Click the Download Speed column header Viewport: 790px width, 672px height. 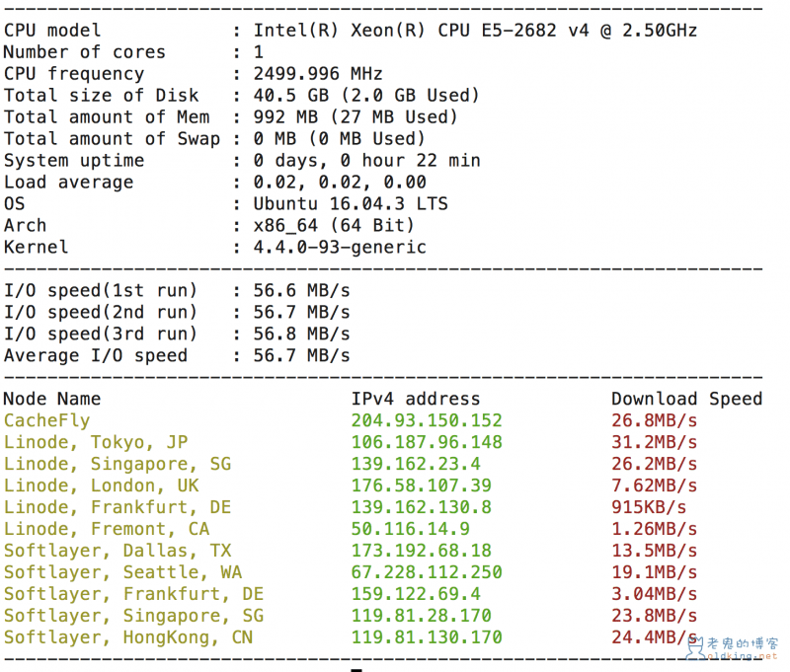click(686, 399)
